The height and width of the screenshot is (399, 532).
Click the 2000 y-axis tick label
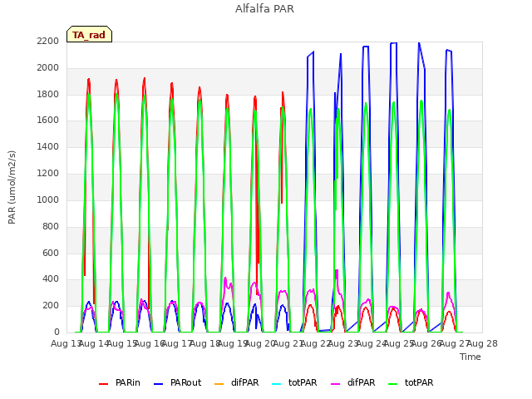(x=48, y=68)
